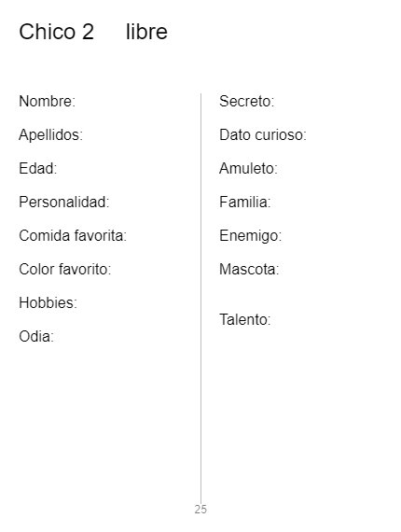Click on the 'Apellidos:' field label
401x532 pixels.
(51, 134)
